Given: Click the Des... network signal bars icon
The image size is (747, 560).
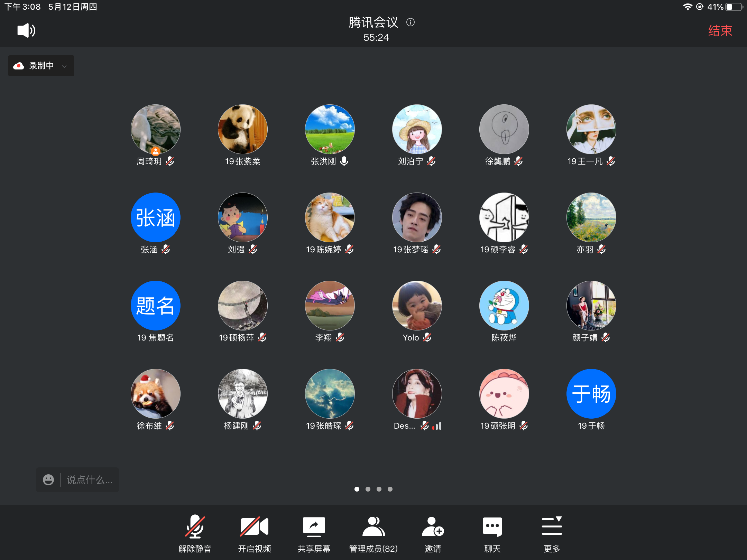Looking at the screenshot, I should coord(437,426).
